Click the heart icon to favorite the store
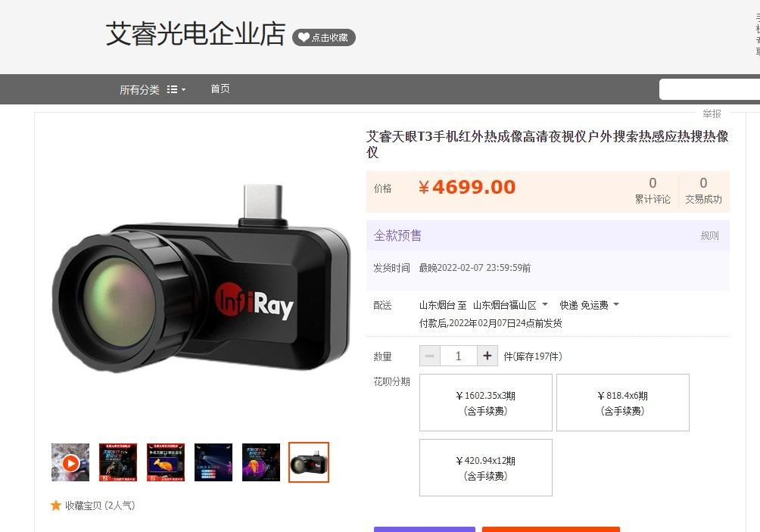Screen dimensions: 760x532 [304, 37]
